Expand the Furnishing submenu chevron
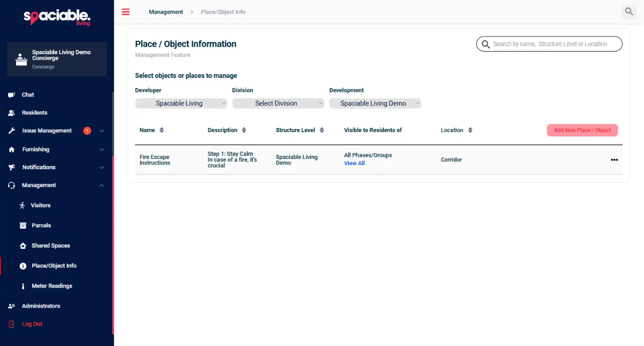Screen dimensions: 644x346 tap(102, 149)
